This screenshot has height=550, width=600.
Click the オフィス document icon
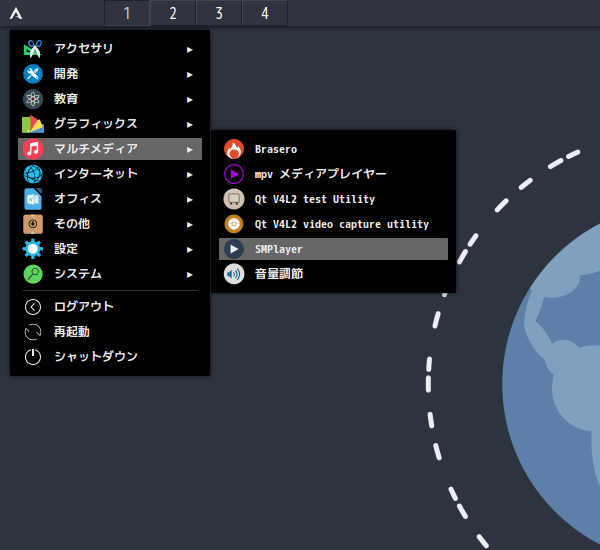33,199
